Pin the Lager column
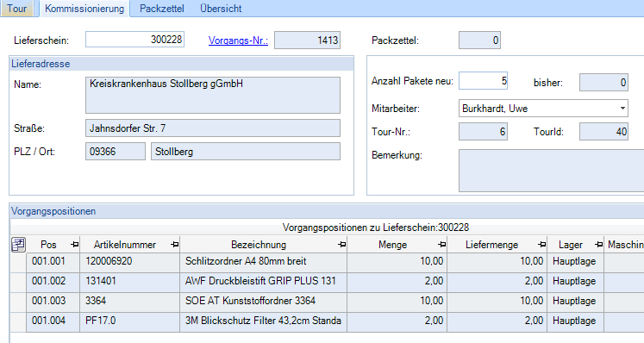Viewport: 644px width, 343px height. point(599,245)
